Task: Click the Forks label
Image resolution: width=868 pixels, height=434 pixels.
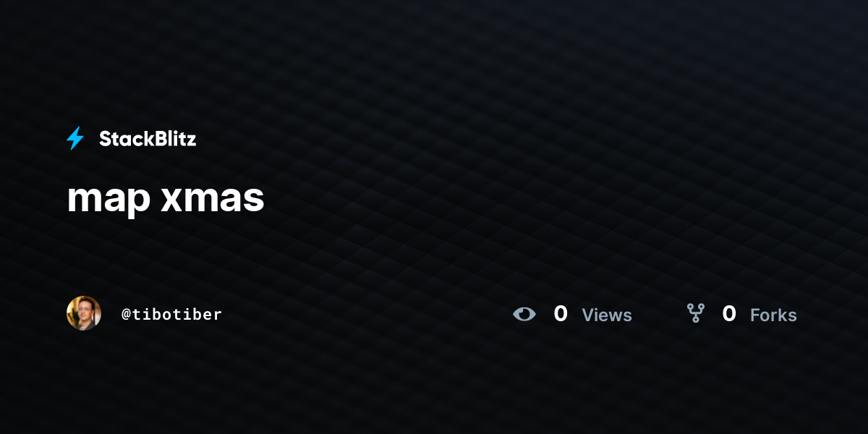Action: 773,315
